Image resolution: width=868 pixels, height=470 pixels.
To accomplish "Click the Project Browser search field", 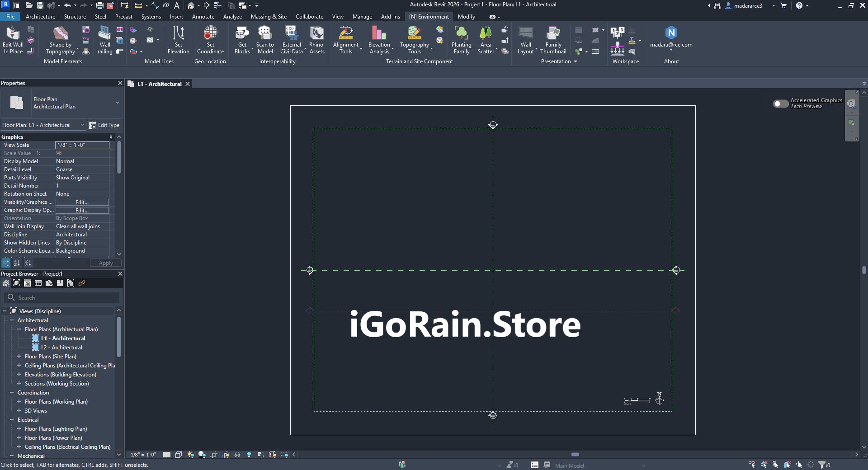I will [63, 298].
